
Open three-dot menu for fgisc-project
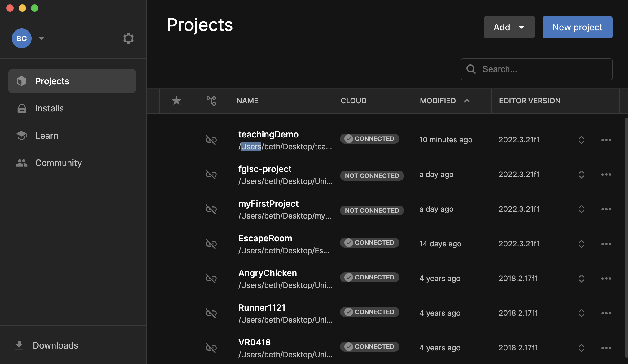tap(606, 175)
